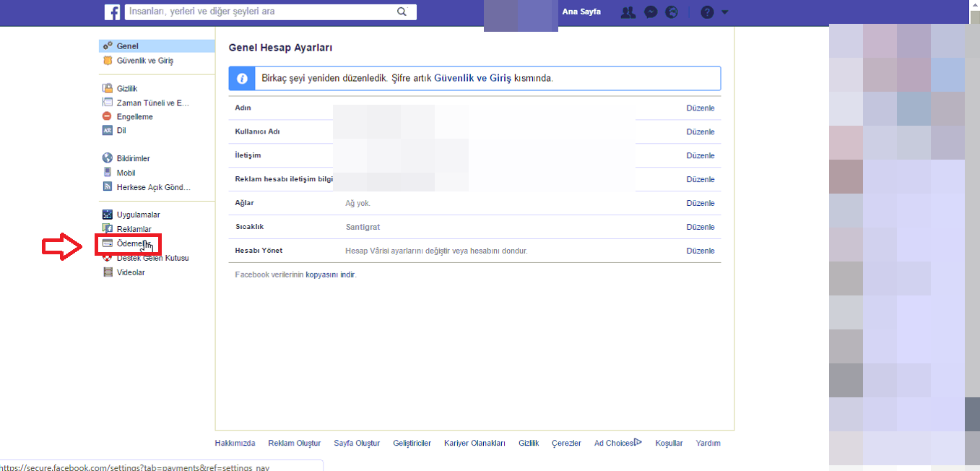Open the notifications globe icon

pyautogui.click(x=672, y=12)
